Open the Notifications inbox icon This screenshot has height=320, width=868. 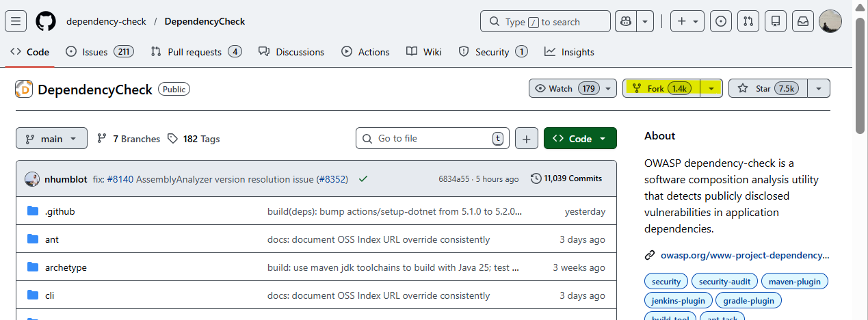point(803,21)
